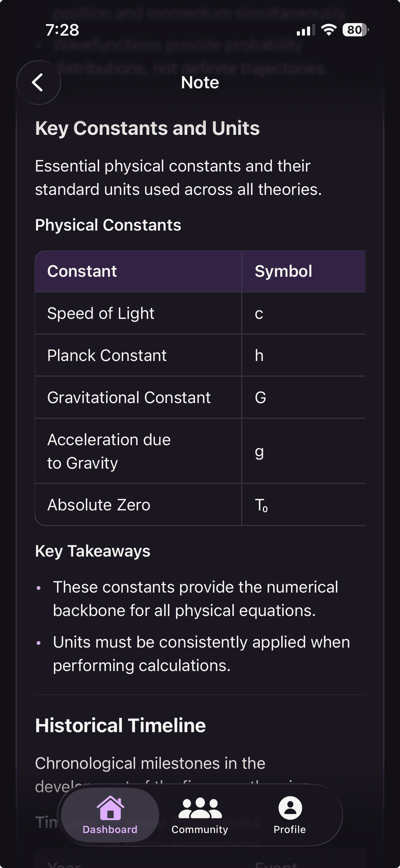Viewport: 400px width, 868px height.
Task: Select the Gravitational Constant row
Action: click(200, 397)
